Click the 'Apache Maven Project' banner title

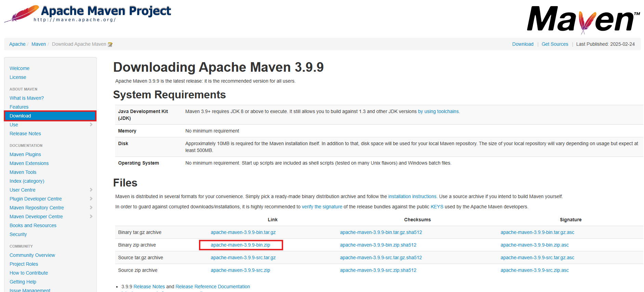(x=106, y=11)
